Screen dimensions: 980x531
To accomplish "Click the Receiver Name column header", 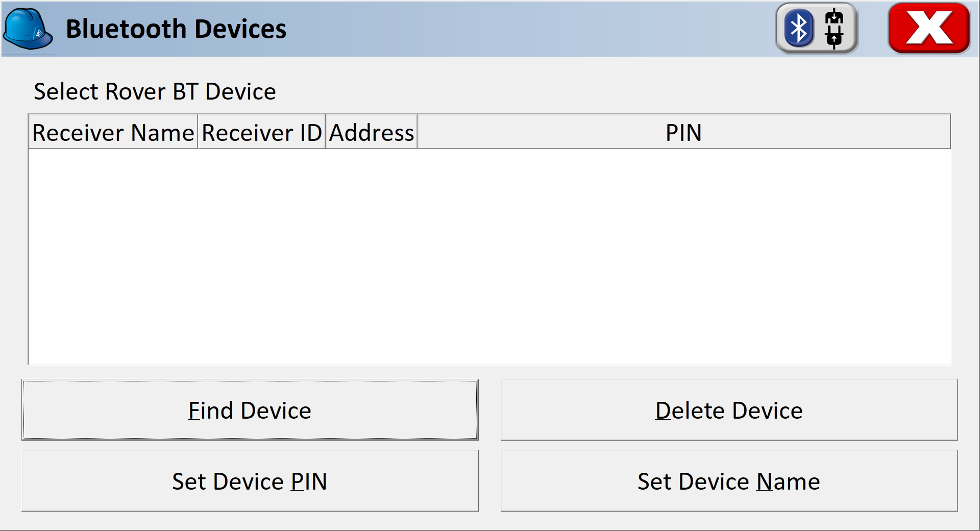I will pyautogui.click(x=112, y=132).
